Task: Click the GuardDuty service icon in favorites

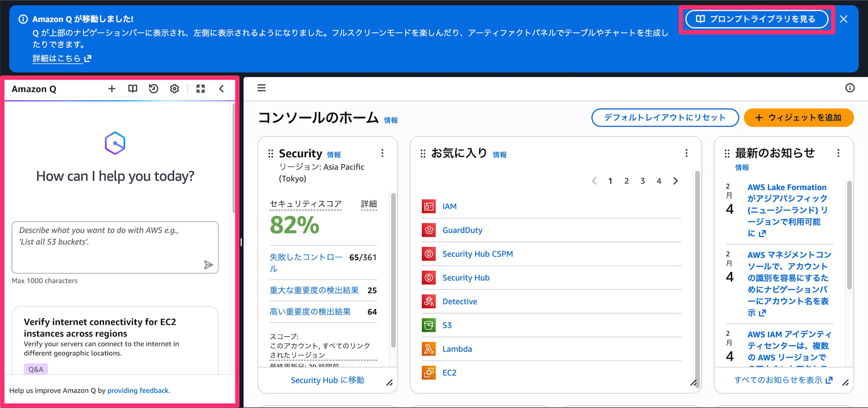Action: coord(429,230)
